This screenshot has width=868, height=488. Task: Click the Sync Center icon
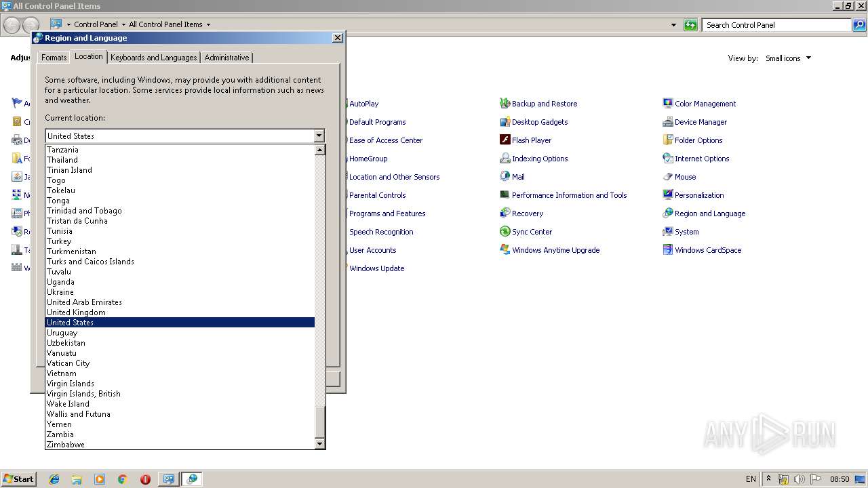pyautogui.click(x=505, y=232)
